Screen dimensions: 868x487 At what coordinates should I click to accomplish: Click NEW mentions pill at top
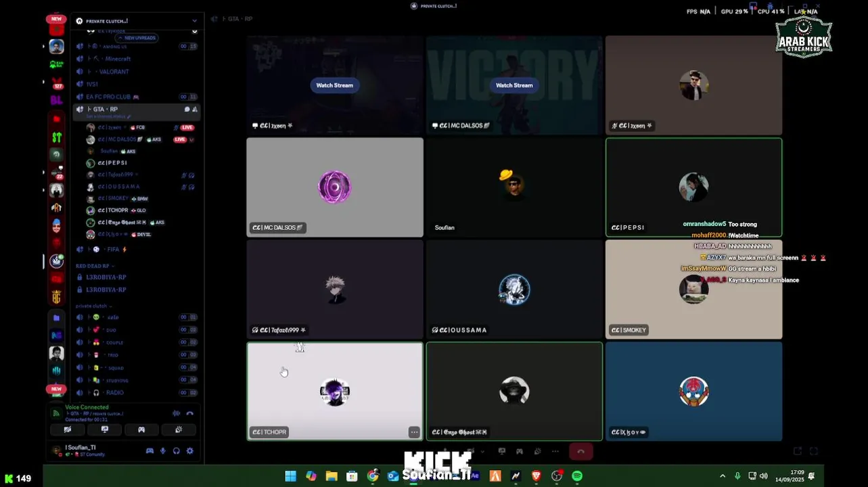coord(56,19)
